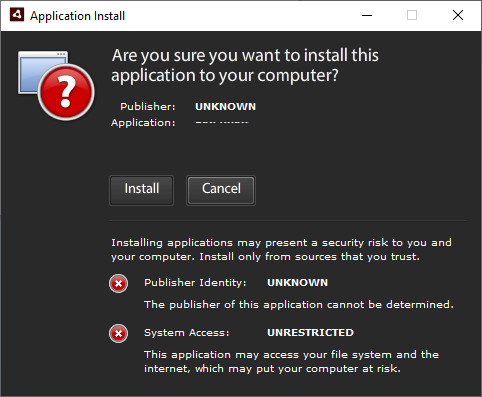The width and height of the screenshot is (482, 397).
Task: Click the obscured Application name value
Action: [222, 122]
